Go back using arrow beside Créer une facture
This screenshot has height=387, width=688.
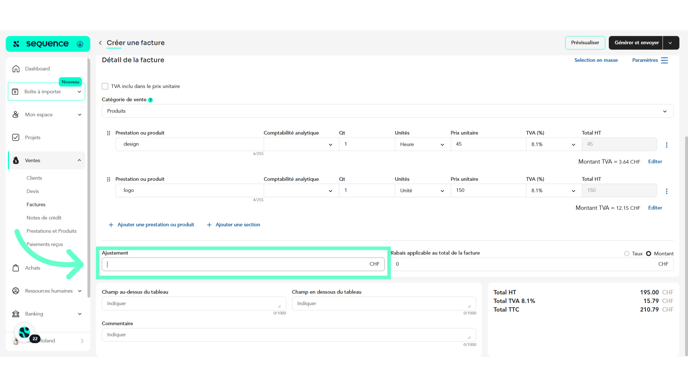tap(100, 43)
